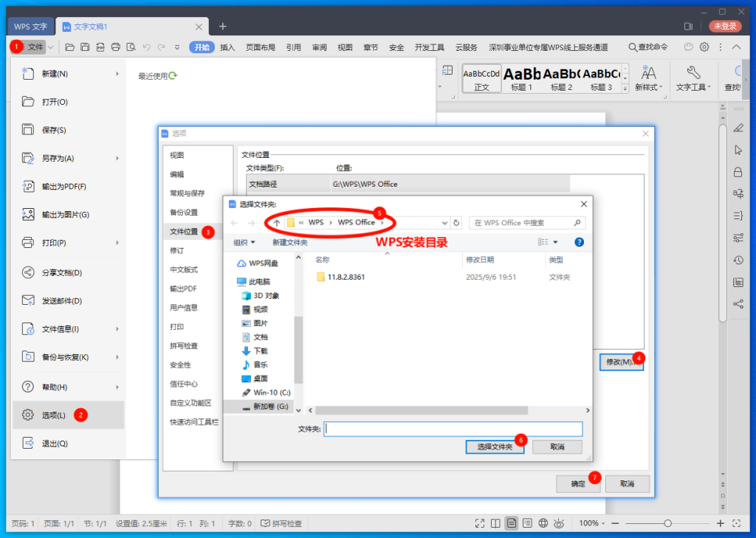Image resolution: width=756 pixels, height=538 pixels.
Task: Click the 选择文件夹 button
Action: click(x=495, y=446)
